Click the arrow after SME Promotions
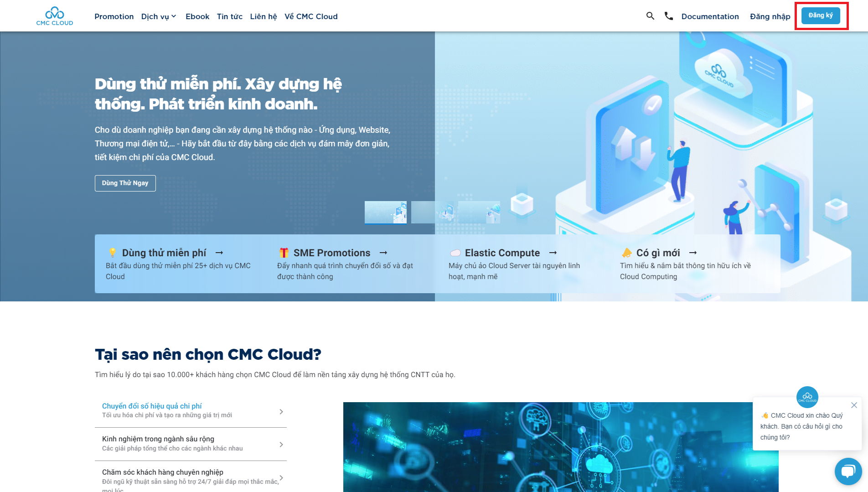 point(383,253)
